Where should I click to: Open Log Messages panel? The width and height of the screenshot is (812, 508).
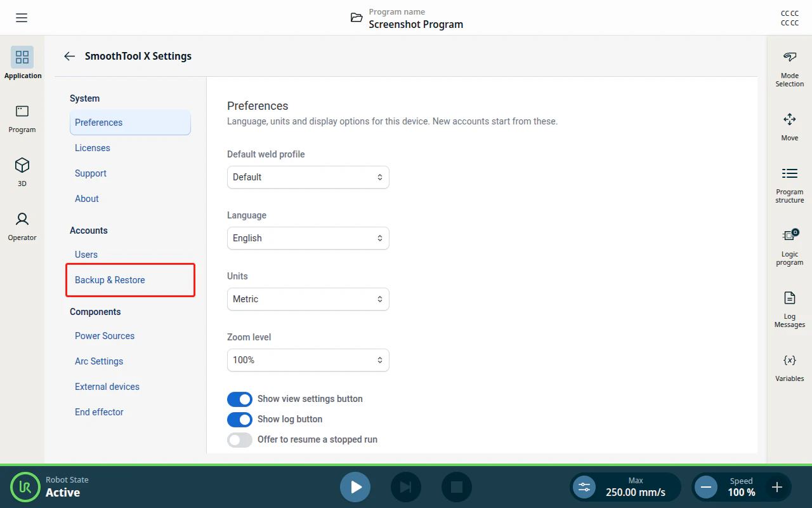tap(790, 309)
